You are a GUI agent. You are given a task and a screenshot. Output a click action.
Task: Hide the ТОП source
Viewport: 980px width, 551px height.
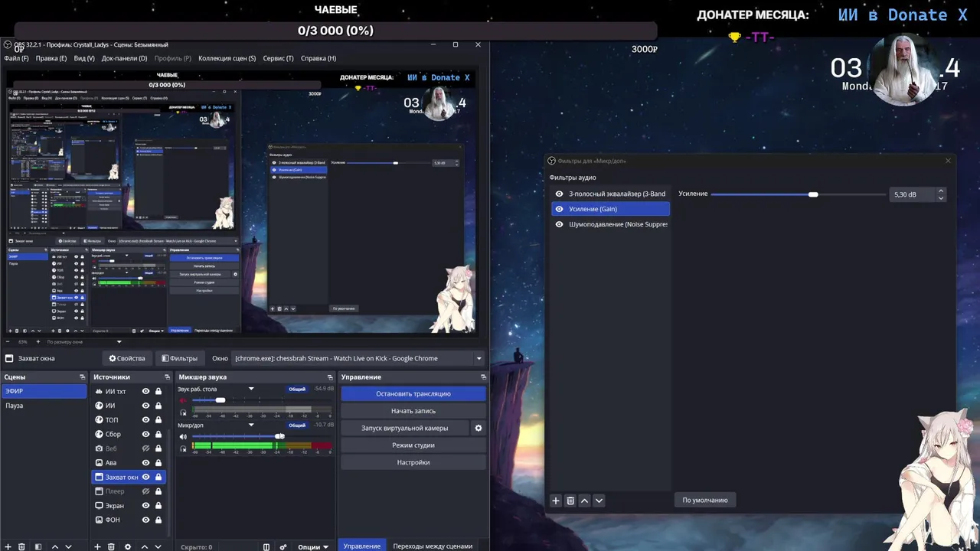(145, 420)
